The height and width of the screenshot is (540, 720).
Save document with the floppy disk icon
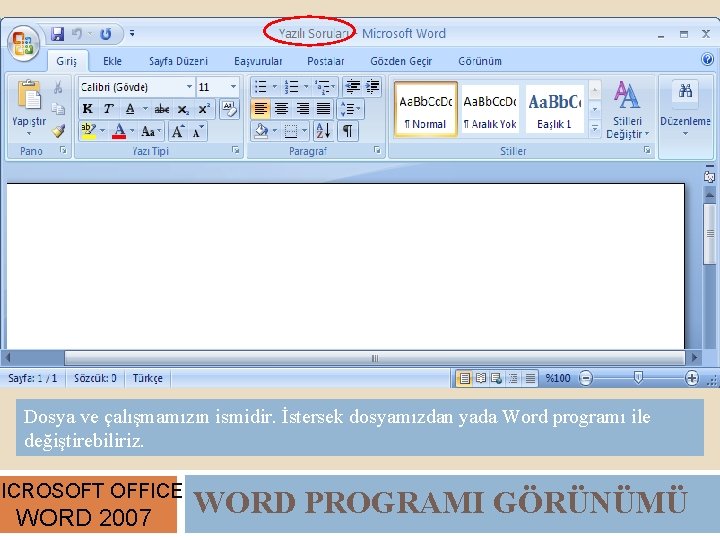(x=57, y=34)
